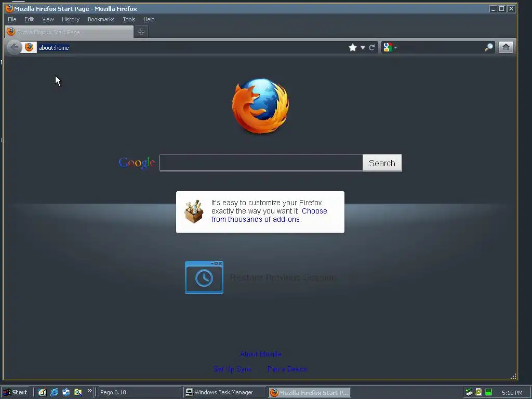
Task: Go to the home page
Action: coord(506,47)
